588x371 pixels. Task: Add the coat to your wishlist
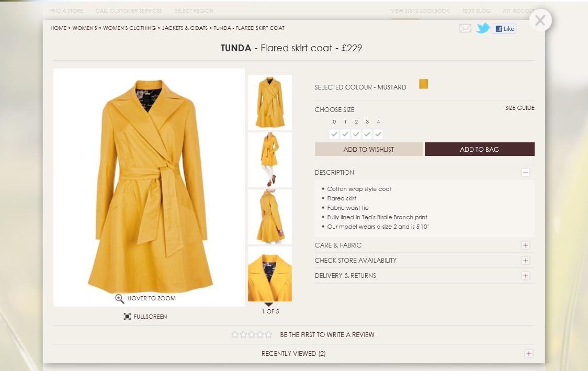point(368,149)
